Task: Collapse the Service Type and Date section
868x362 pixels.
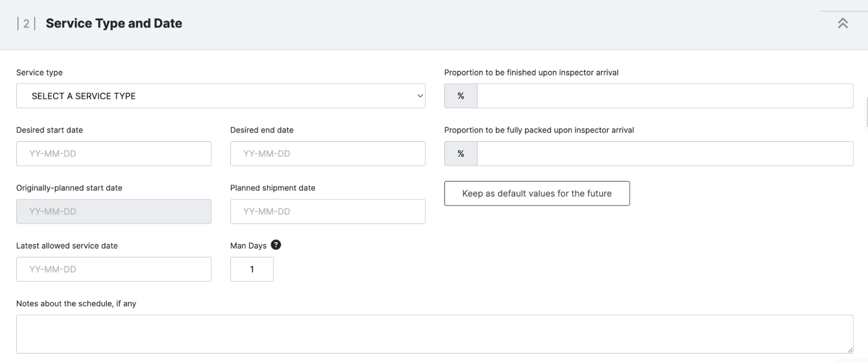Action: coord(842,23)
